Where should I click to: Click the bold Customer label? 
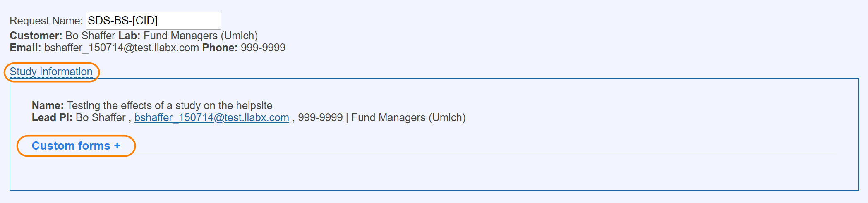point(36,36)
